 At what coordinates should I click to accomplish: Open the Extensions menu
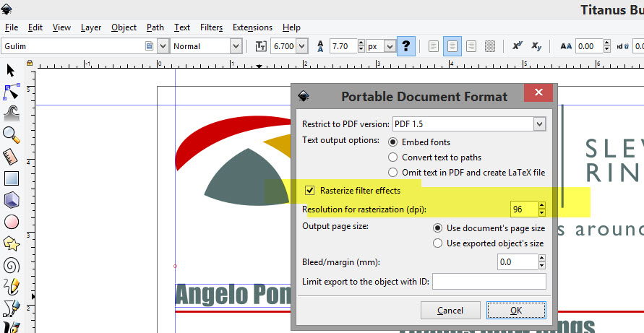pos(252,27)
